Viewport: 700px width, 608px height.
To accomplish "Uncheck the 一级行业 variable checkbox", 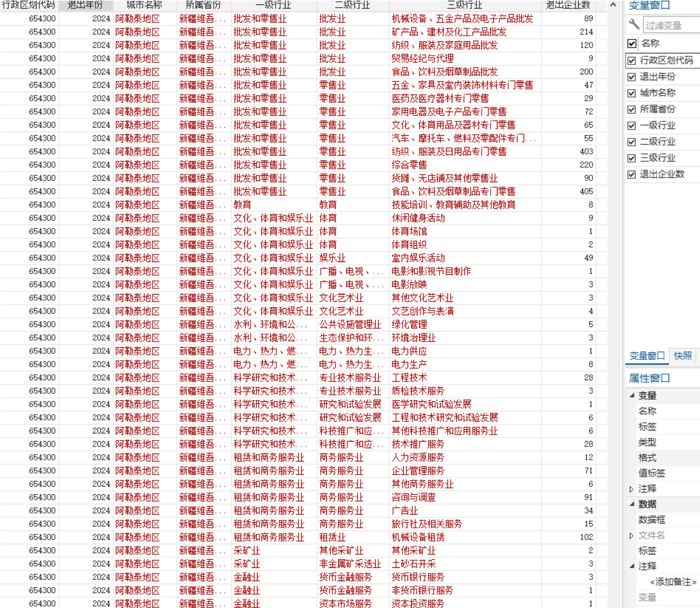I will click(x=631, y=126).
